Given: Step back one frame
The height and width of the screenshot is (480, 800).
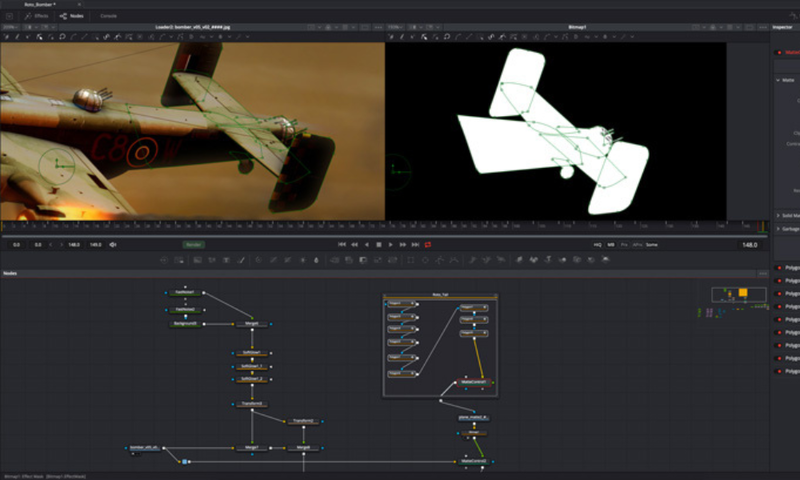Looking at the screenshot, I should click(354, 245).
